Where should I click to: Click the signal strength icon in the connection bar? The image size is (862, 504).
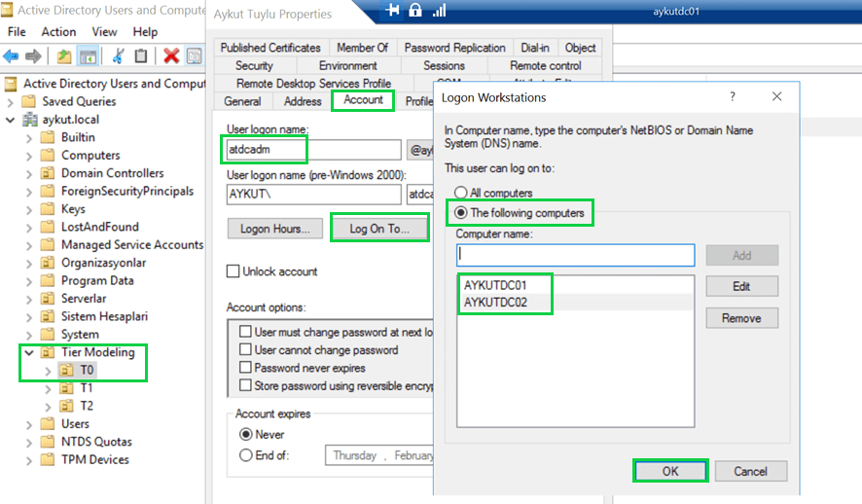click(439, 11)
